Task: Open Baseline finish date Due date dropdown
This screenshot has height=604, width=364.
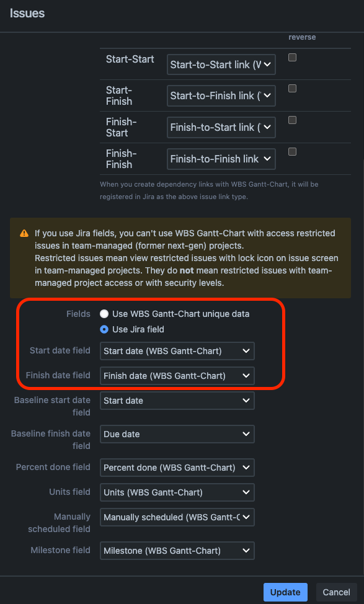Action: coord(177,434)
